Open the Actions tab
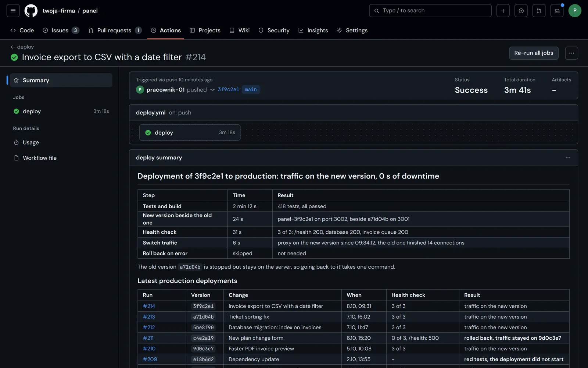588x368 pixels. tap(166, 30)
